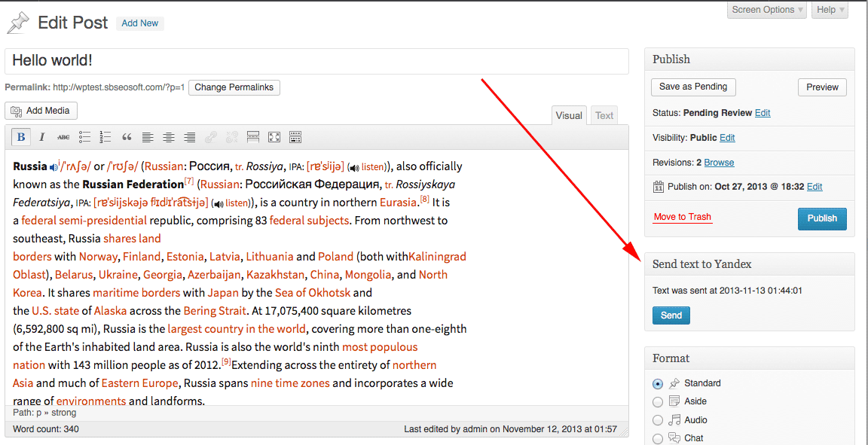Screen dimensions: 868x445
Task: Insert a bulleted list
Action: point(84,137)
